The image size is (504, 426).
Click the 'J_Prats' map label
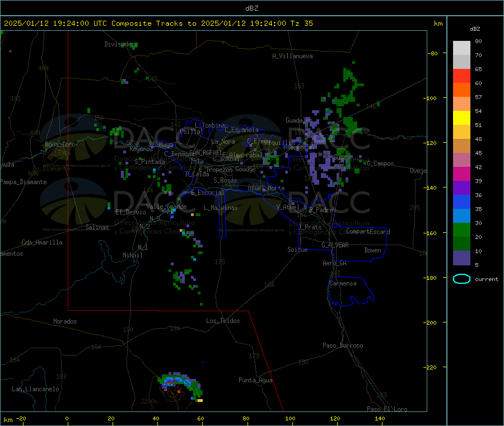point(310,227)
